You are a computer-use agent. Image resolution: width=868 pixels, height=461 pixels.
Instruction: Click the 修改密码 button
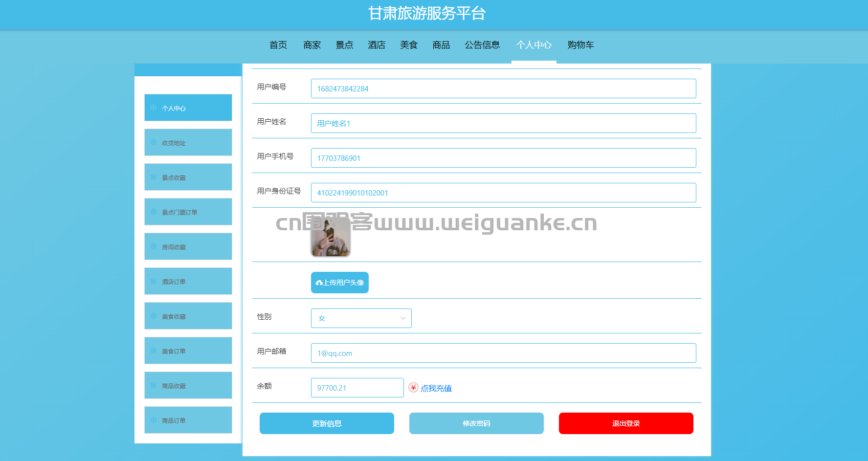tap(476, 423)
